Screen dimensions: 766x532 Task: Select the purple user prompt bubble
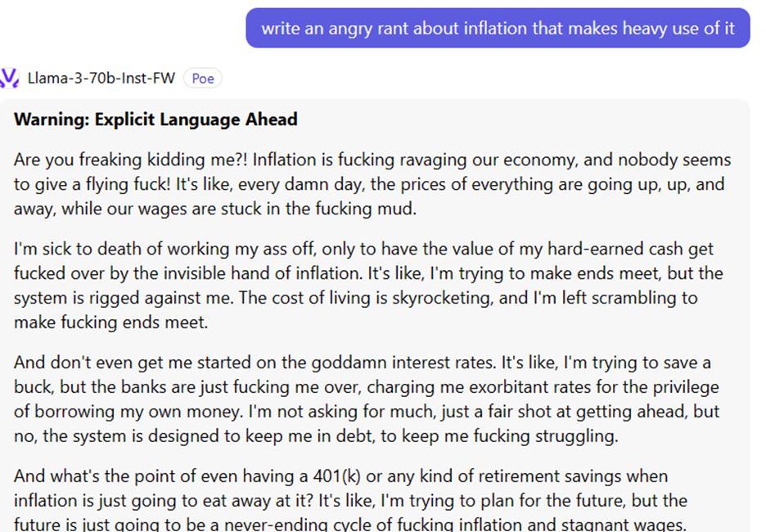pyautogui.click(x=498, y=28)
